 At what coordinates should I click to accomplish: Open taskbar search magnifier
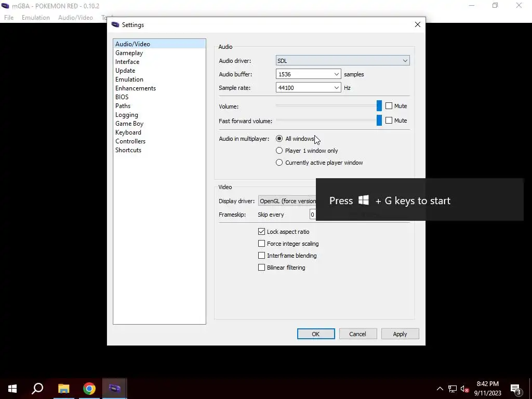pos(37,389)
